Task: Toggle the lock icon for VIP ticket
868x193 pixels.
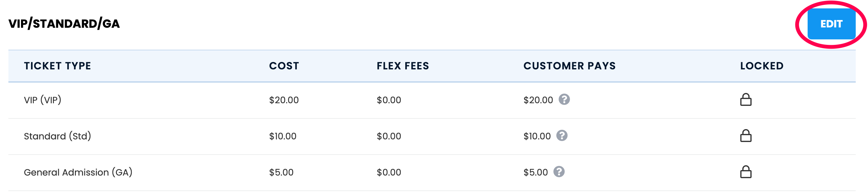Action: click(746, 100)
